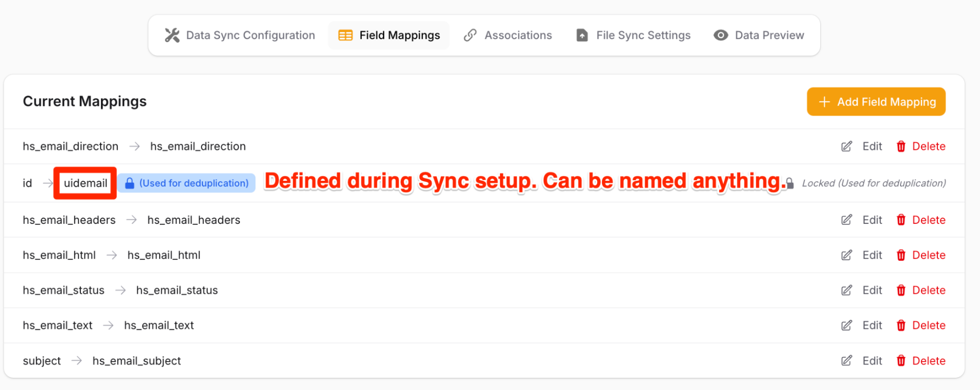Click the 'uidemail' target field name
Image resolution: width=980 pixels, height=390 pixels.
pos(85,183)
